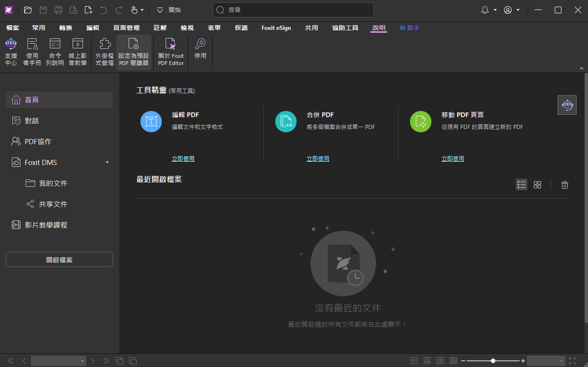Image resolution: width=588 pixels, height=367 pixels.
Task: Click the zoom out minus button
Action: pyautogui.click(x=463, y=361)
